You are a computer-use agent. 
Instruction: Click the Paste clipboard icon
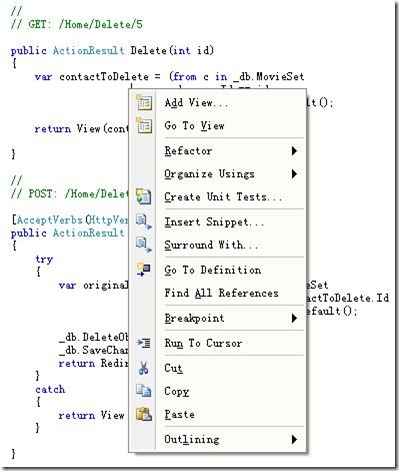[144, 414]
